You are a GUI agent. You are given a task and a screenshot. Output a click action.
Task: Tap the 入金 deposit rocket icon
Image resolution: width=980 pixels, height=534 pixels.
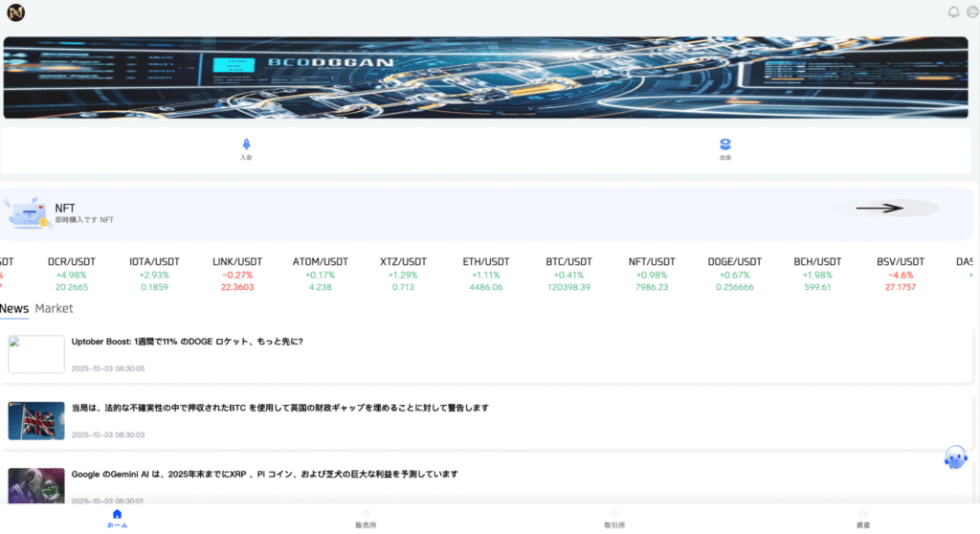click(246, 145)
